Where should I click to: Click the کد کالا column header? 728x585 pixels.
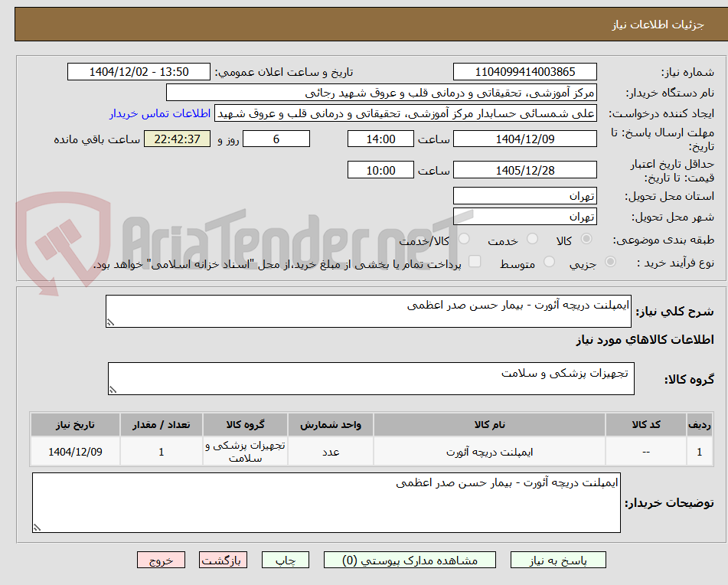646,425
